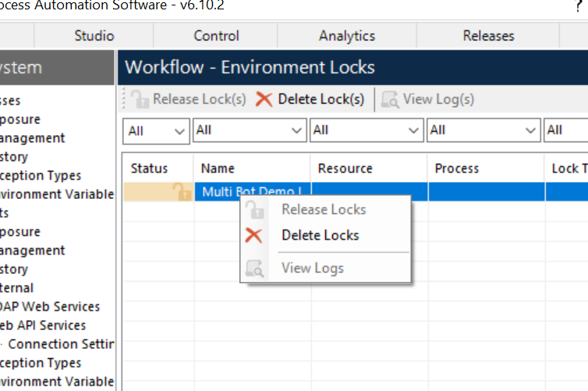Click the Resource column header

[345, 169]
